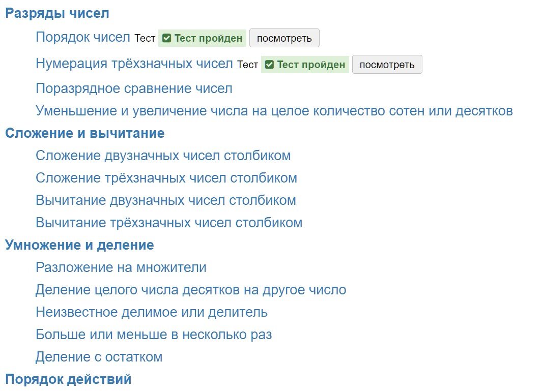542x392 pixels.
Task: Click the checkmark icon in «Тест пройден» badge for «Нумерация трёхзначных чисел»
Action: tap(269, 64)
